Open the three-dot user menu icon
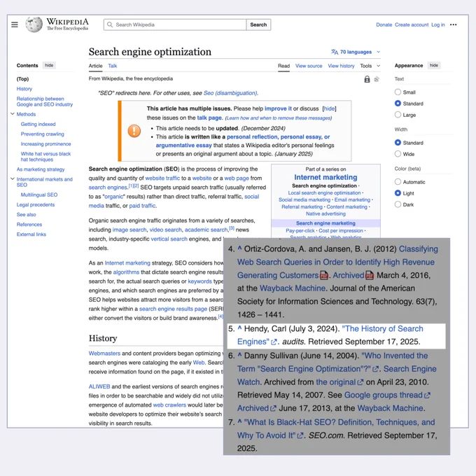Screen dimensions: 476x476 (453, 24)
